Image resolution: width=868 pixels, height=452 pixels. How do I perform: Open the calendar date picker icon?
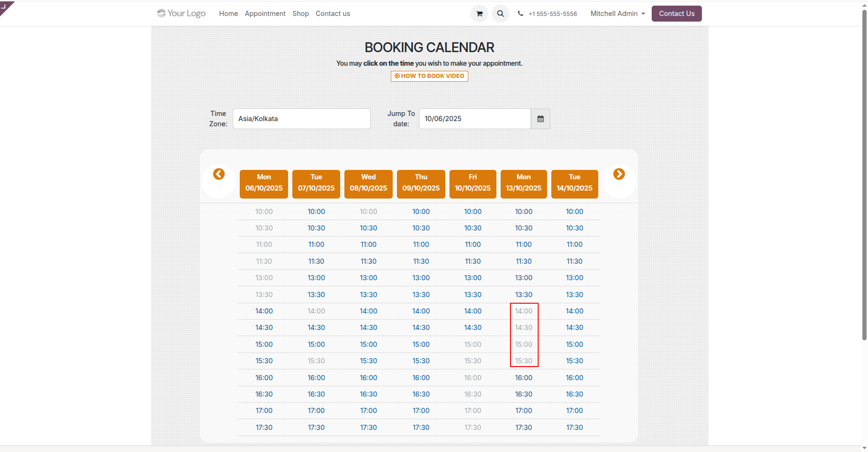(541, 119)
